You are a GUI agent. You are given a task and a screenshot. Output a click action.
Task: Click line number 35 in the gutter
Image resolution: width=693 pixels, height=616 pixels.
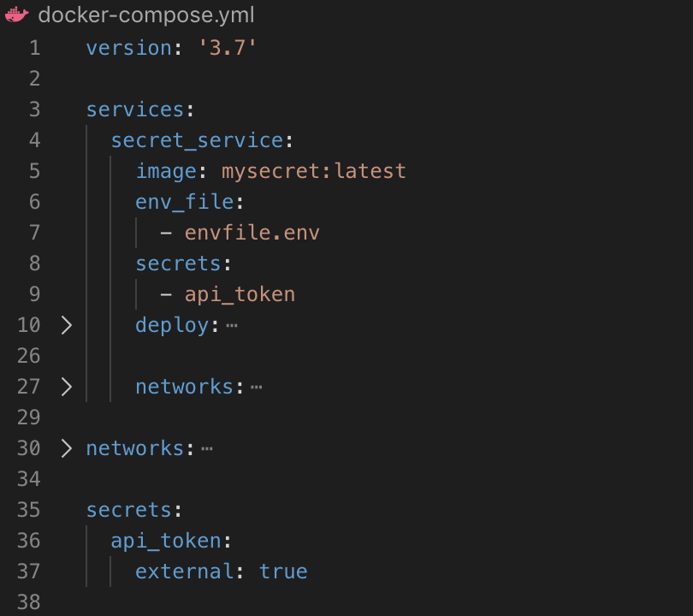pyautogui.click(x=28, y=510)
